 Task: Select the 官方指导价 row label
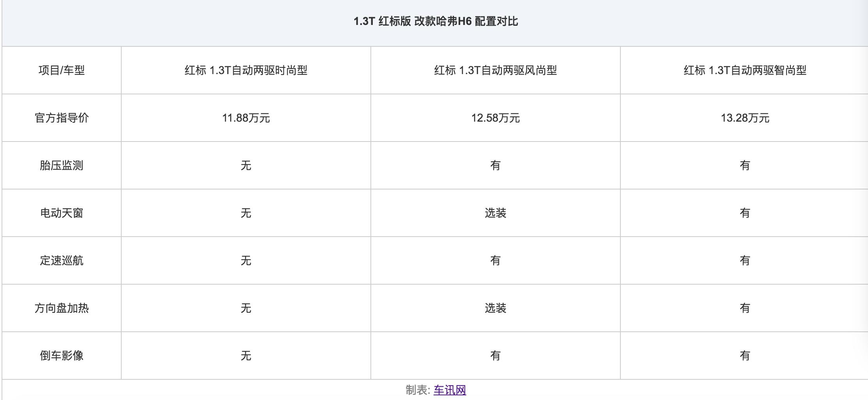(x=62, y=118)
